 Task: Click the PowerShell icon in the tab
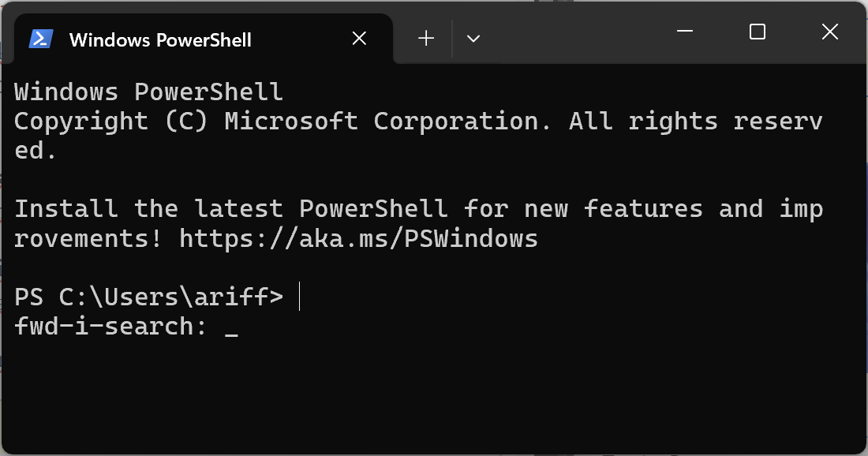pos(41,39)
